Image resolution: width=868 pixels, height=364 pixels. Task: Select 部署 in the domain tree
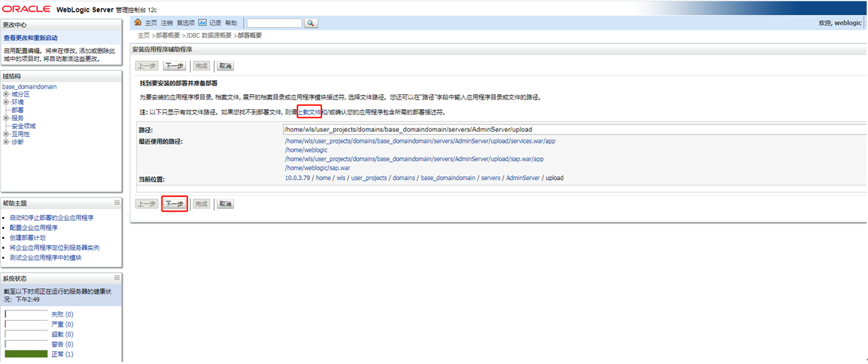18,110
